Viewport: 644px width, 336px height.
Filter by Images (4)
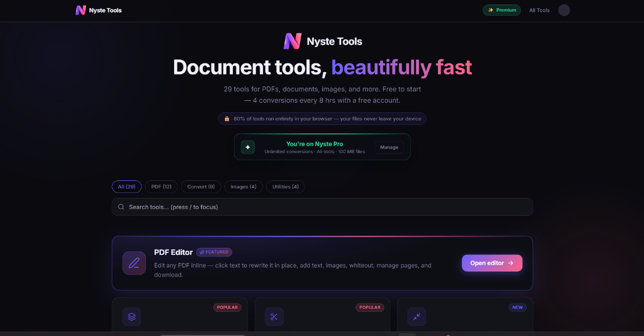(x=244, y=187)
